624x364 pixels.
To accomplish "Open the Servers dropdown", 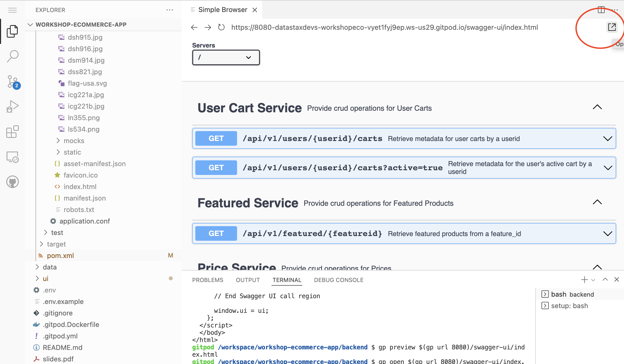I will point(226,57).
